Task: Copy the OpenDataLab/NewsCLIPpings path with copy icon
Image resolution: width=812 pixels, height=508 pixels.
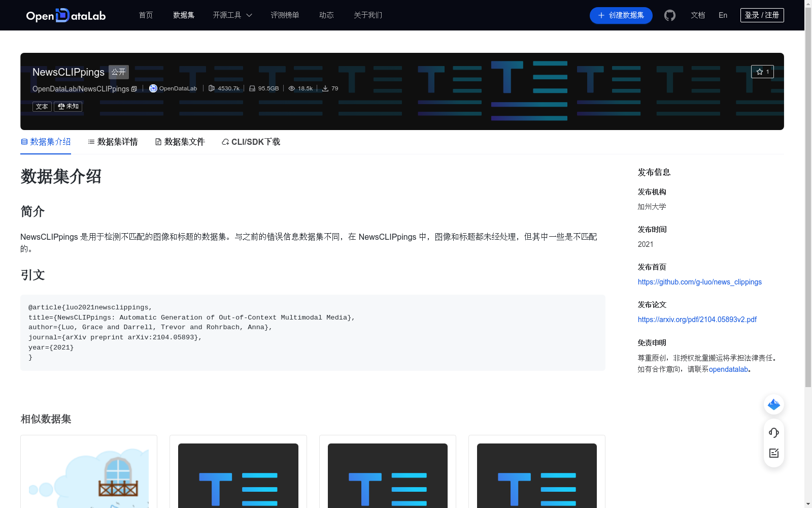Action: point(134,89)
